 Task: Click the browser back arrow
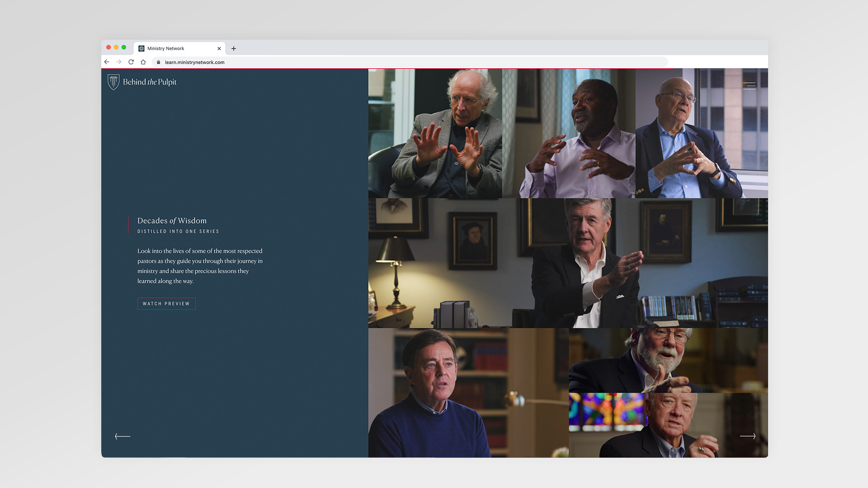coord(107,62)
